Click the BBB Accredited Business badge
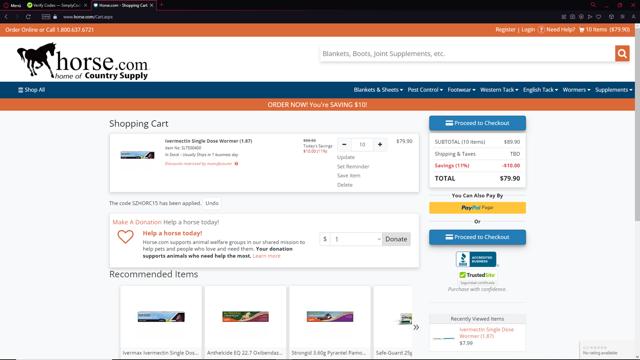The width and height of the screenshot is (640, 360). 476,259
